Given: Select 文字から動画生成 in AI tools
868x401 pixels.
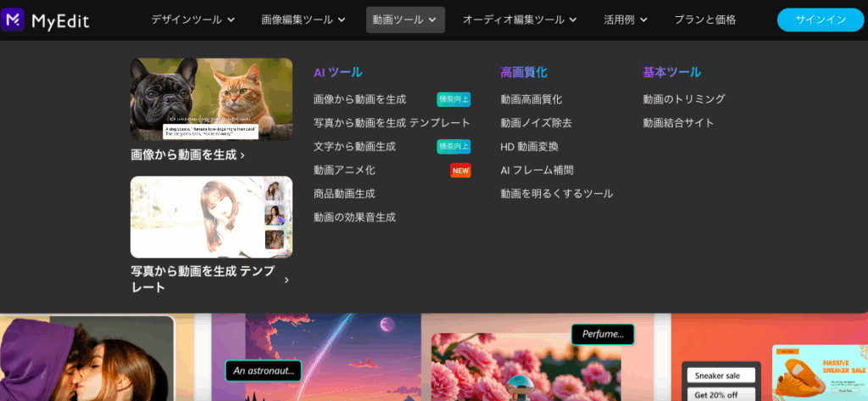Looking at the screenshot, I should [x=354, y=147].
